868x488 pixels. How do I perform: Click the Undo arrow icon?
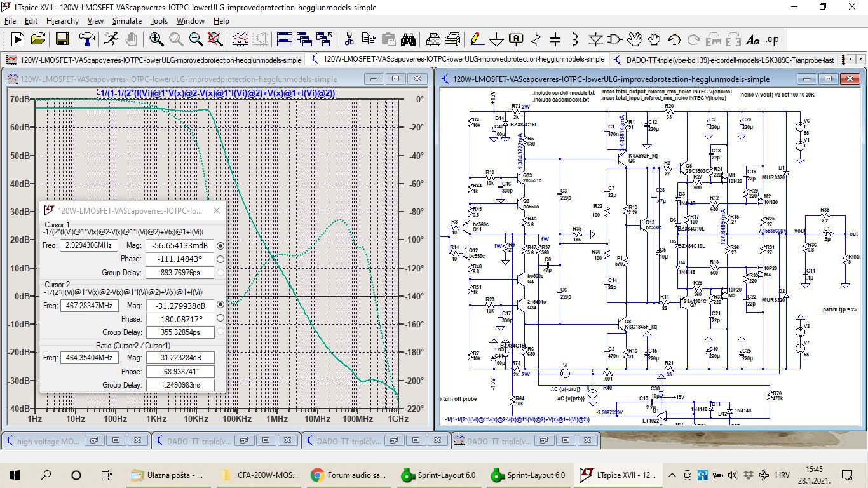[x=674, y=39]
